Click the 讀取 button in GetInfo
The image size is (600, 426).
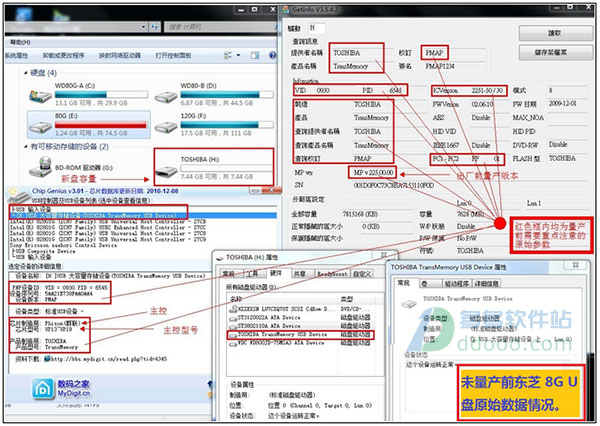click(555, 33)
